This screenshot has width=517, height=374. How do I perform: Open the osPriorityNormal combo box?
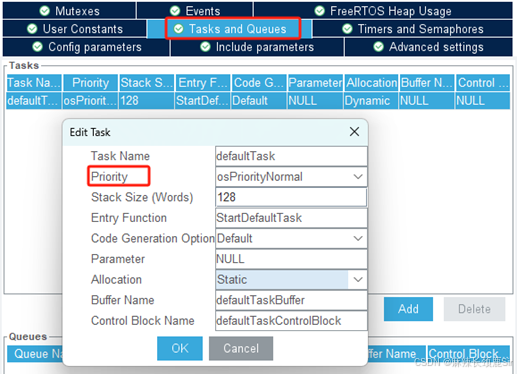click(x=291, y=177)
